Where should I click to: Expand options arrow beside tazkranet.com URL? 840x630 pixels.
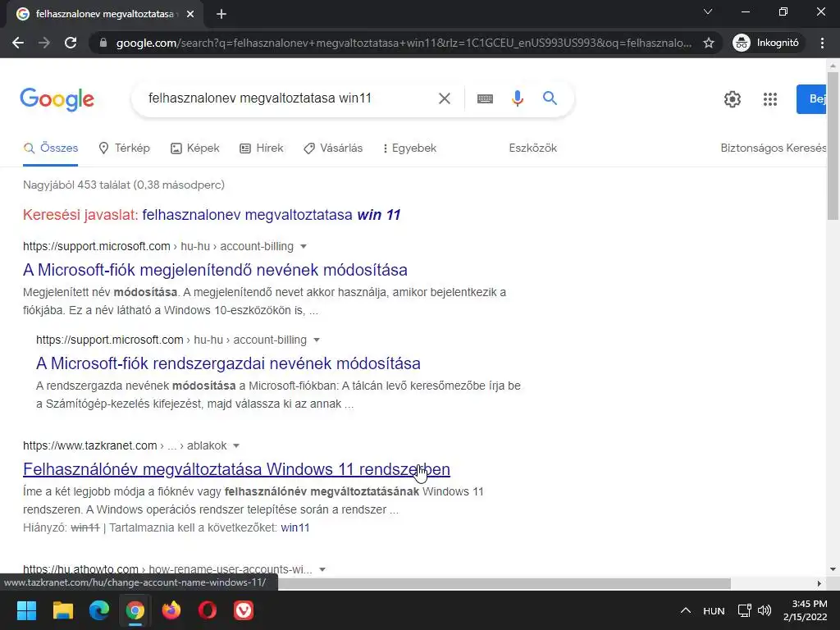[236, 445]
